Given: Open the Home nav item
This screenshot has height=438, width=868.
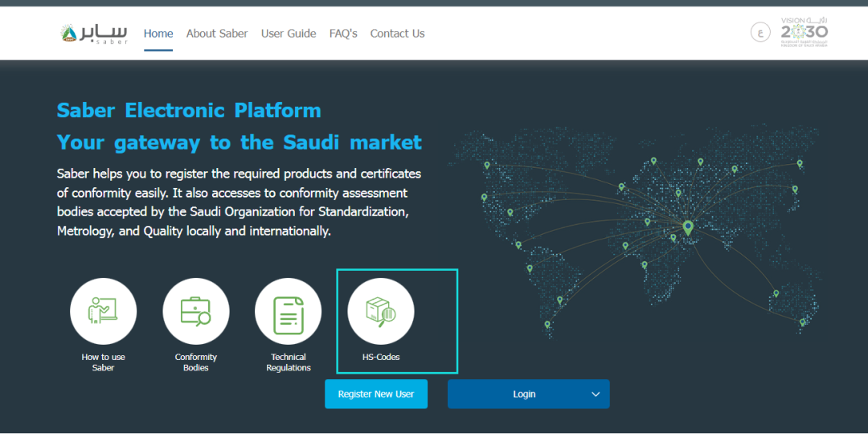Looking at the screenshot, I should pos(158,33).
